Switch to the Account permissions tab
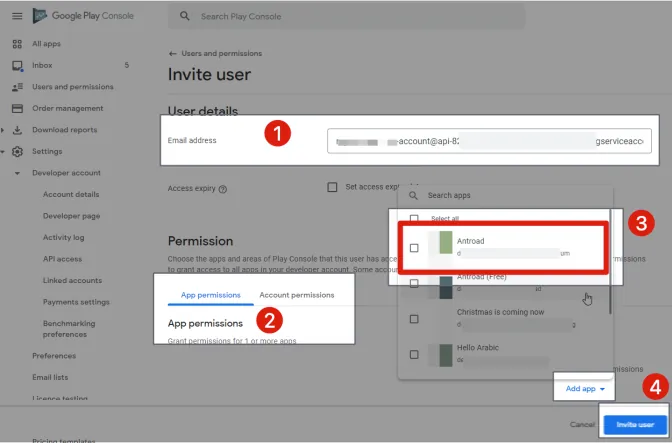672x443 pixels. pos(296,295)
